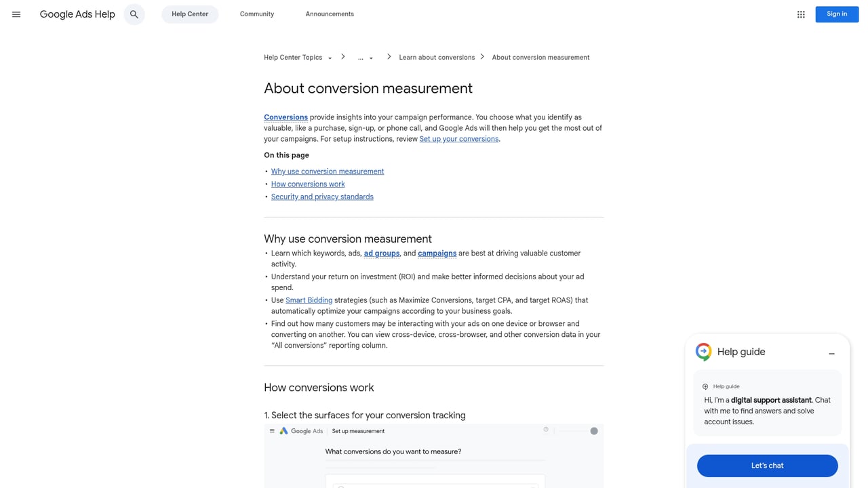The height and width of the screenshot is (488, 868).
Task: Collapse the Help guide panel
Action: click(831, 353)
